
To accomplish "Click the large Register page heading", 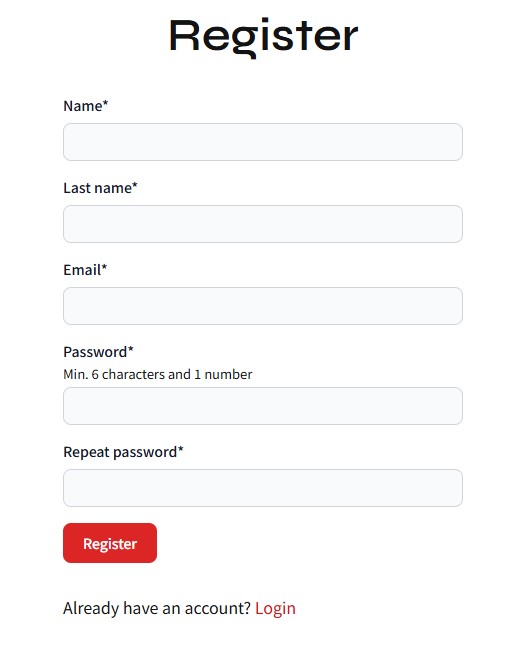I will pyautogui.click(x=264, y=36).
